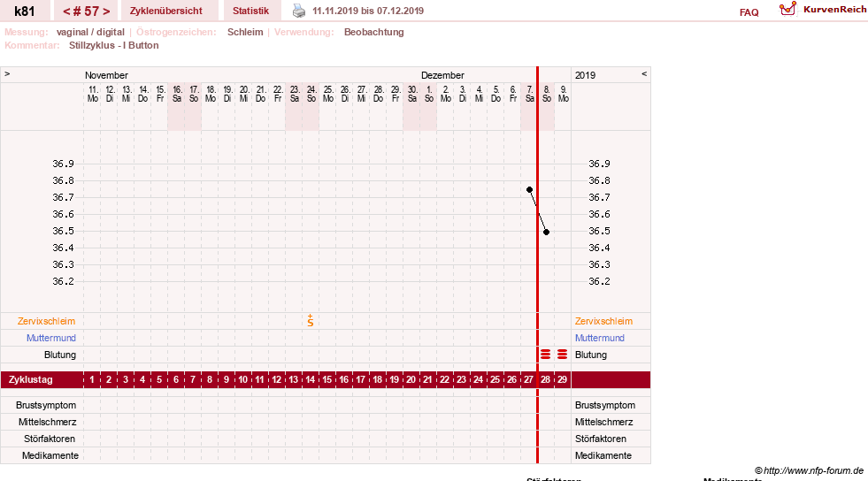The width and height of the screenshot is (868, 481).
Task: Click the left Zervixschleim row label
Action: pyautogui.click(x=47, y=321)
